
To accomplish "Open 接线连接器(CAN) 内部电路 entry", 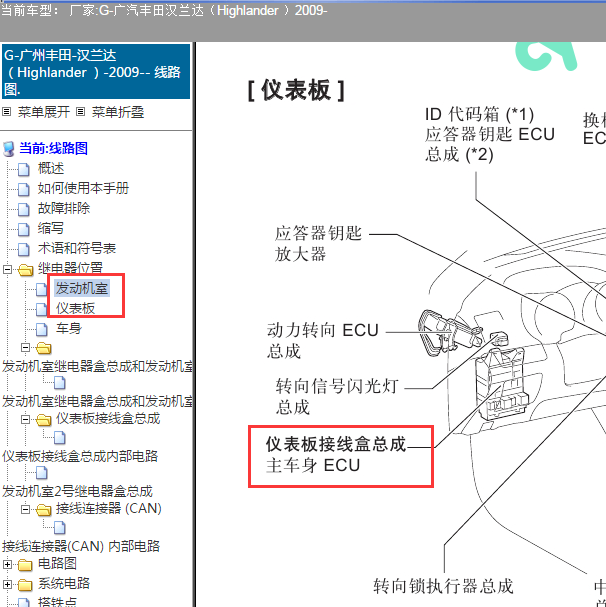I will (x=81, y=546).
